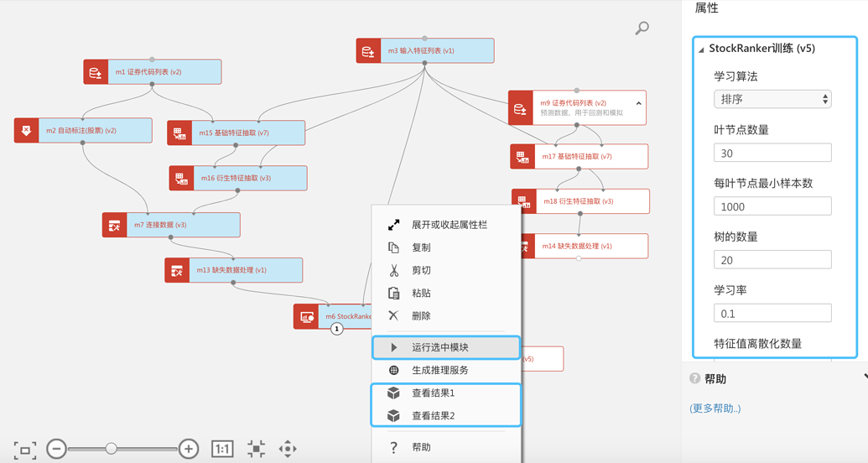Viewport: 868px width, 463px height.
Task: Choose 粘贴 from the context menu
Action: tap(446, 293)
